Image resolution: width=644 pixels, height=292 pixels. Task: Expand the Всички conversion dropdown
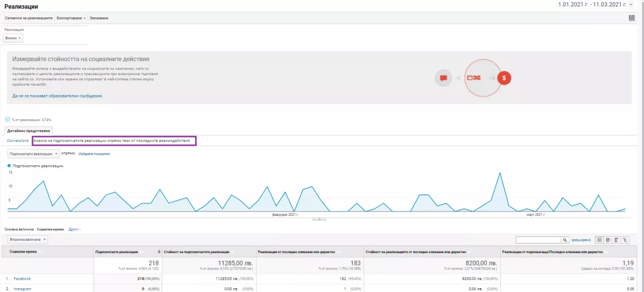point(13,38)
